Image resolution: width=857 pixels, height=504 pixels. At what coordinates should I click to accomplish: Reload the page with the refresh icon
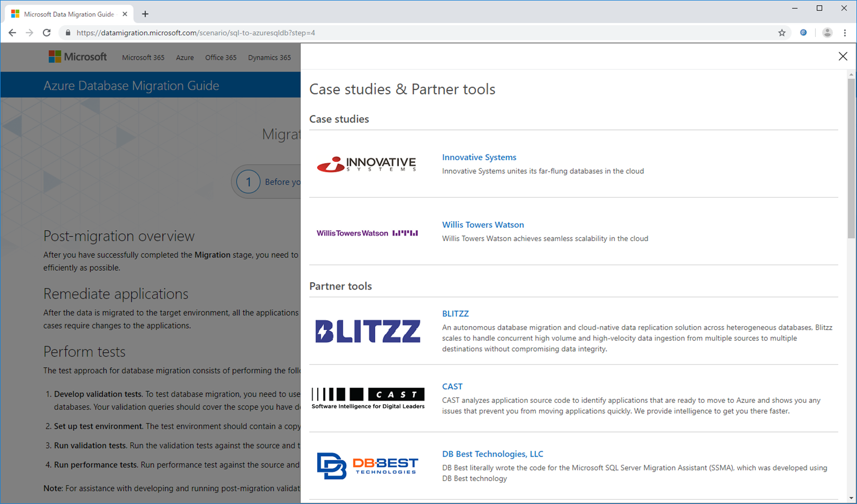pyautogui.click(x=46, y=33)
